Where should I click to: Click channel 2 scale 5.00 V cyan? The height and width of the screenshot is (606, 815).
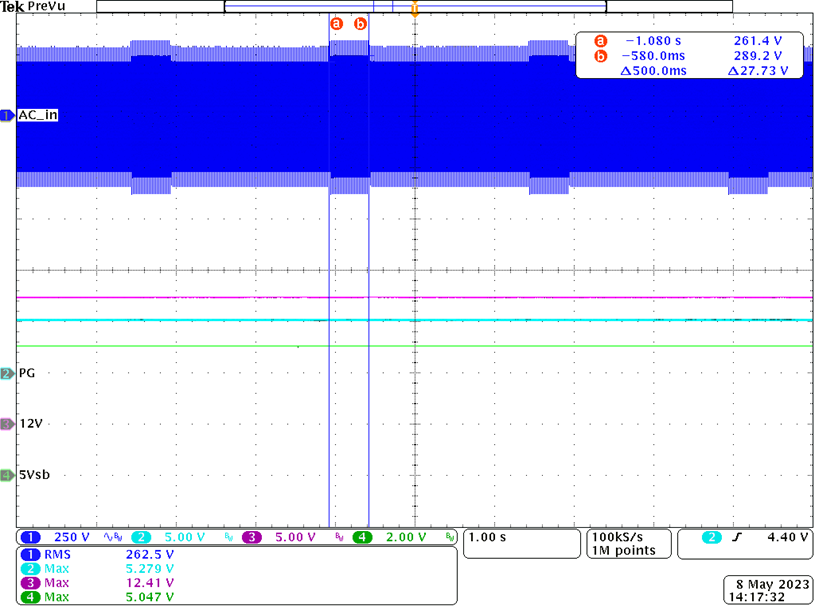click(x=185, y=537)
